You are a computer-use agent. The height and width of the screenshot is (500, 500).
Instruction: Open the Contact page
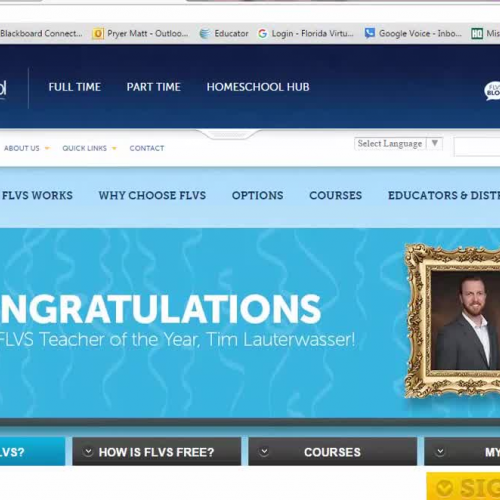pyautogui.click(x=147, y=148)
